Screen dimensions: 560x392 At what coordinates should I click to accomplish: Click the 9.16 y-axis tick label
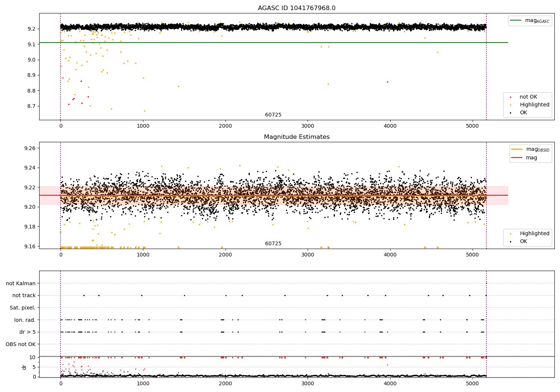[x=30, y=246]
